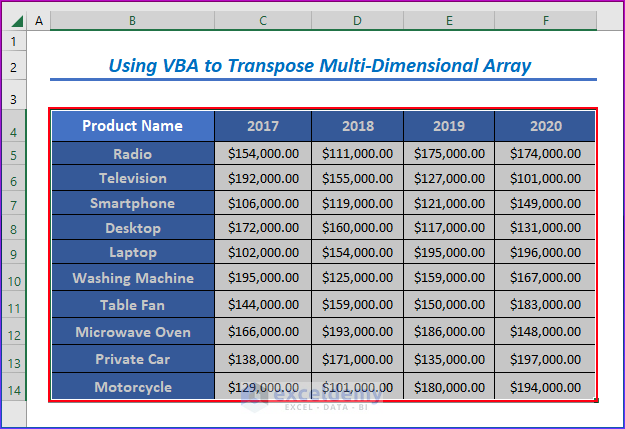Click the 2020 header cell
This screenshot has height=429, width=625.
(x=545, y=126)
